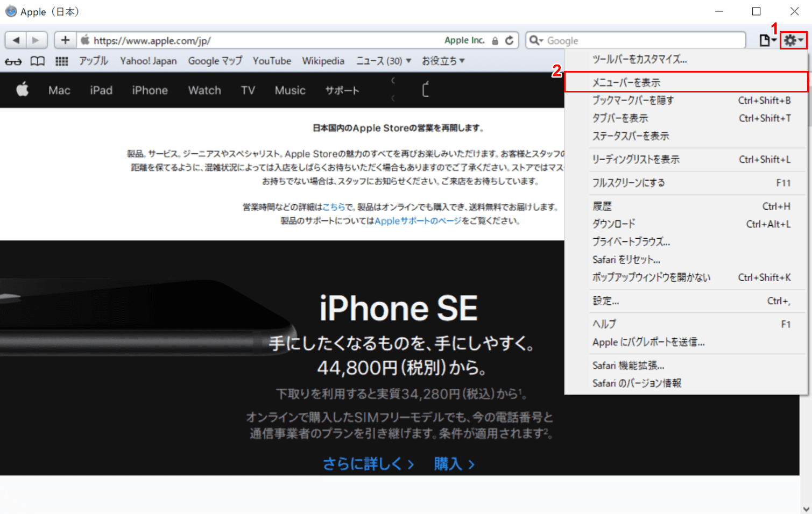Select ブックマークバーを隠す menu item
The width and height of the screenshot is (812, 514).
[x=686, y=100]
